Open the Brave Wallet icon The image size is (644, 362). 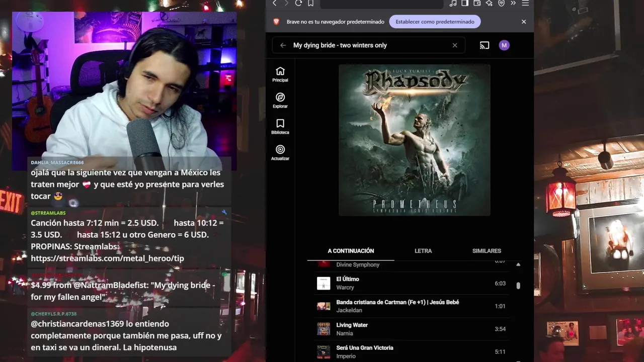click(x=477, y=3)
